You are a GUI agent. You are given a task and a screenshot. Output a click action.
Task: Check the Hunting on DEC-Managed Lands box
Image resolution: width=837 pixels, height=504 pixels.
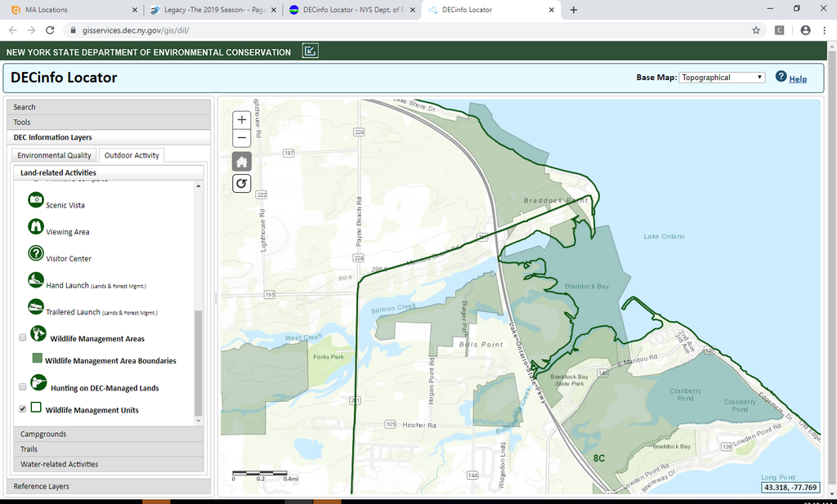pos(22,387)
